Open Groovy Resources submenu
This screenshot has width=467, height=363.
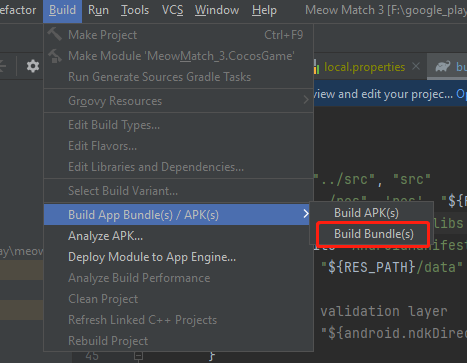[x=178, y=101]
